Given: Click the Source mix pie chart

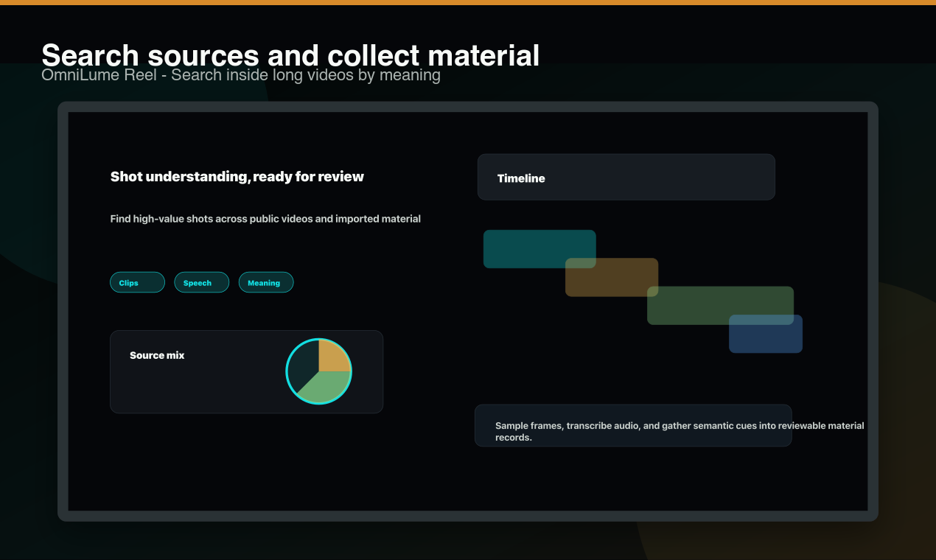Looking at the screenshot, I should click(x=319, y=371).
